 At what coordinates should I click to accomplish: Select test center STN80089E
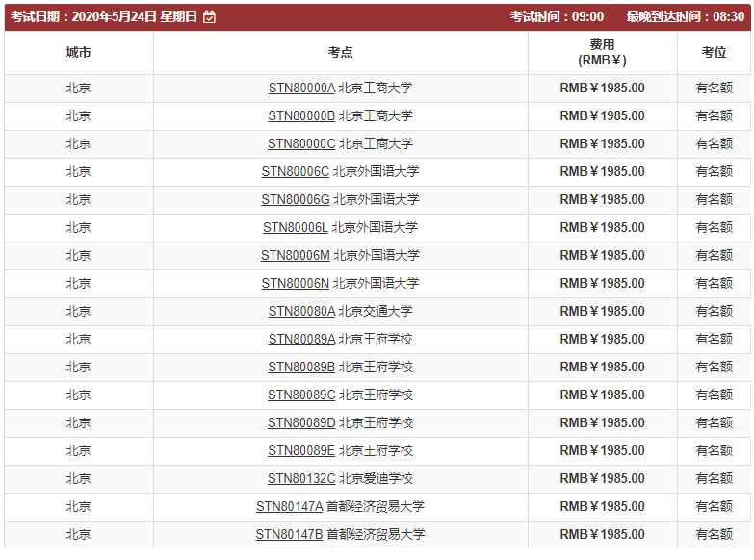pyautogui.click(x=301, y=451)
